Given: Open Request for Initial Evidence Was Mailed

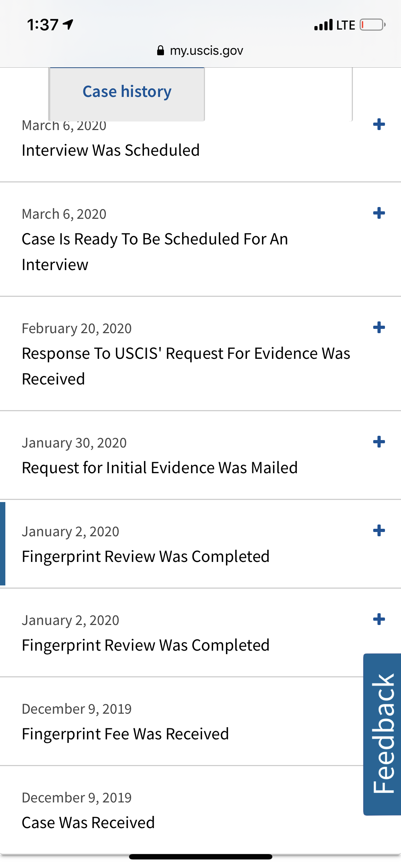Looking at the screenshot, I should 160,467.
